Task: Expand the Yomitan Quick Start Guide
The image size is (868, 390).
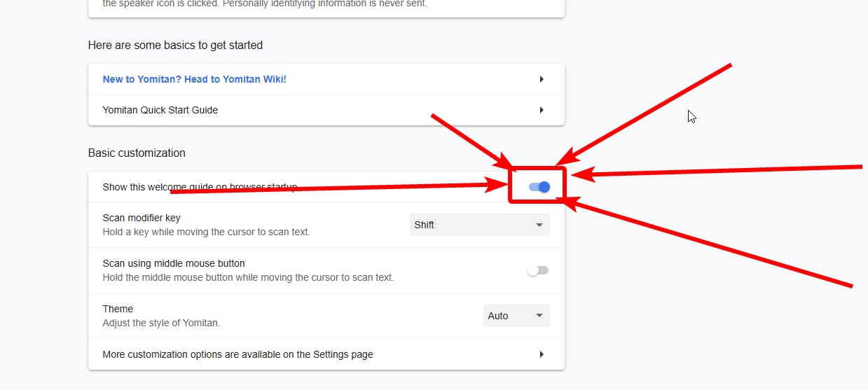Action: tap(160, 110)
